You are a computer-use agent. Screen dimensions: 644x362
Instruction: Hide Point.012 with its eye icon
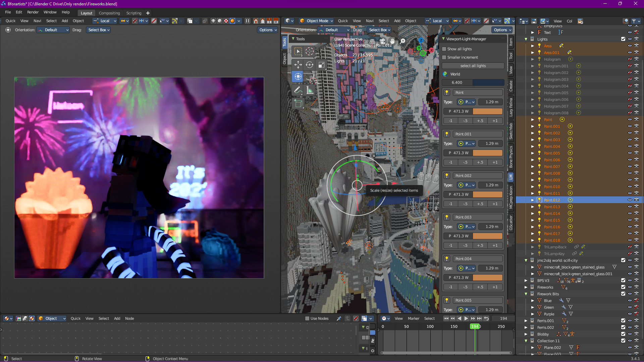[x=630, y=200]
